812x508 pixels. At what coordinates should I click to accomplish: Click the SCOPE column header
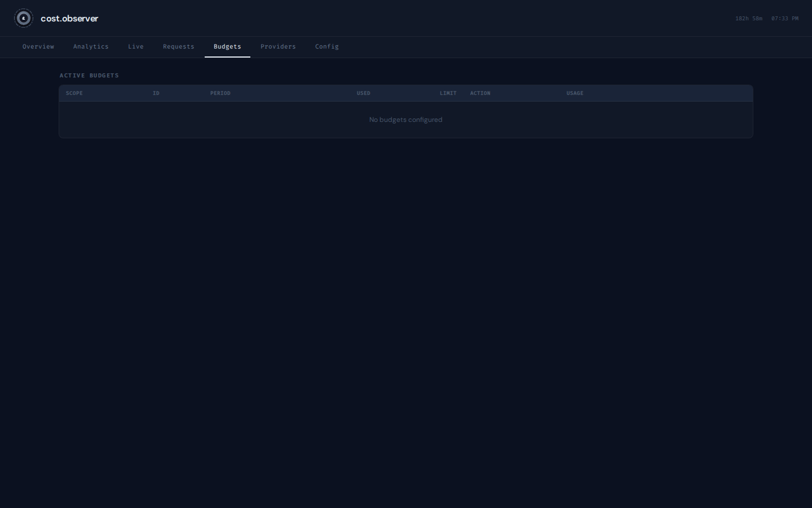click(74, 93)
